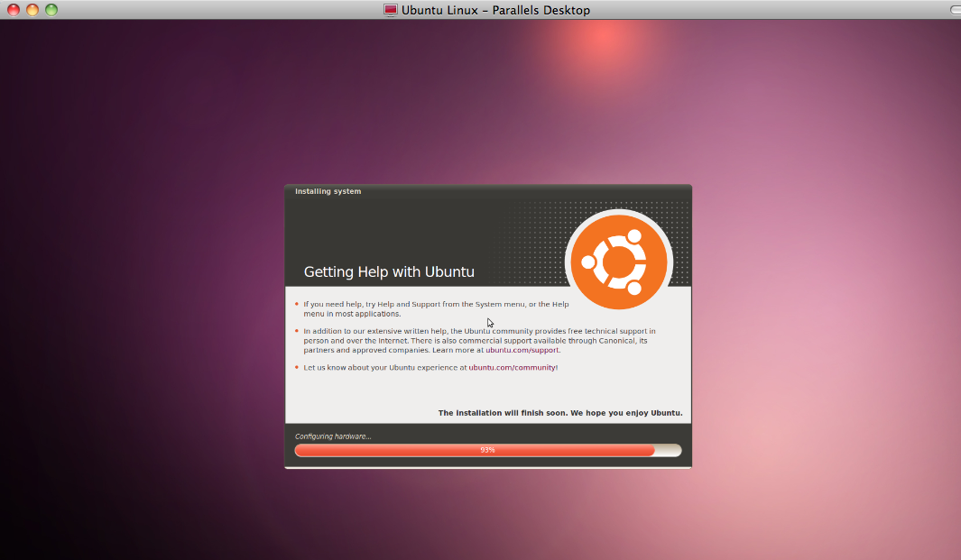Click the orange Ubuntu logo
Screen dimensions: 961x560
pos(618,262)
